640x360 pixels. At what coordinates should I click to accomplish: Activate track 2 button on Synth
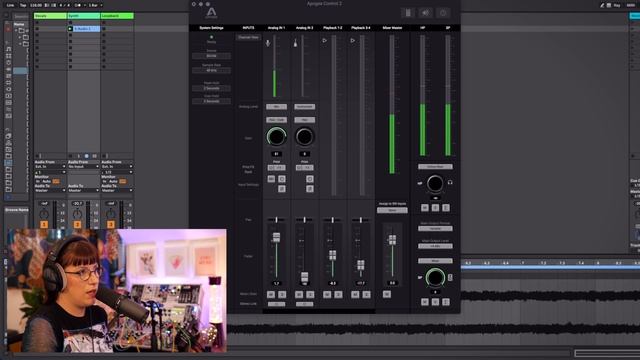click(78, 224)
